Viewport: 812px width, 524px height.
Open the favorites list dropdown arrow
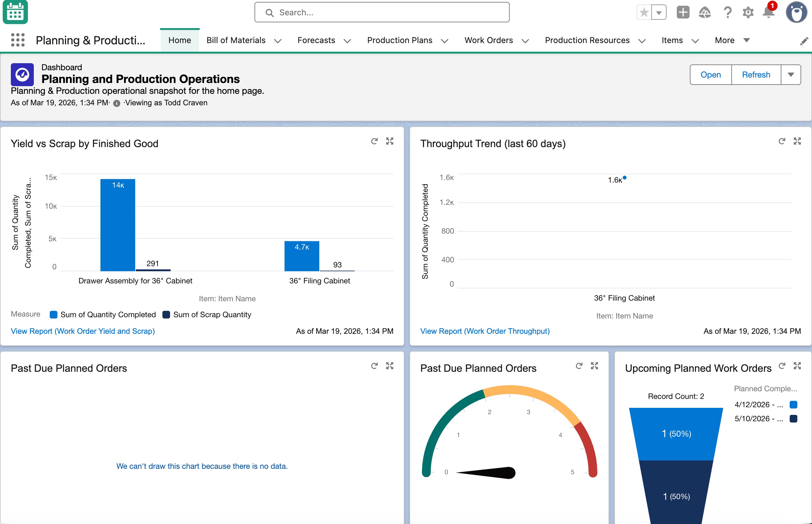tap(659, 12)
